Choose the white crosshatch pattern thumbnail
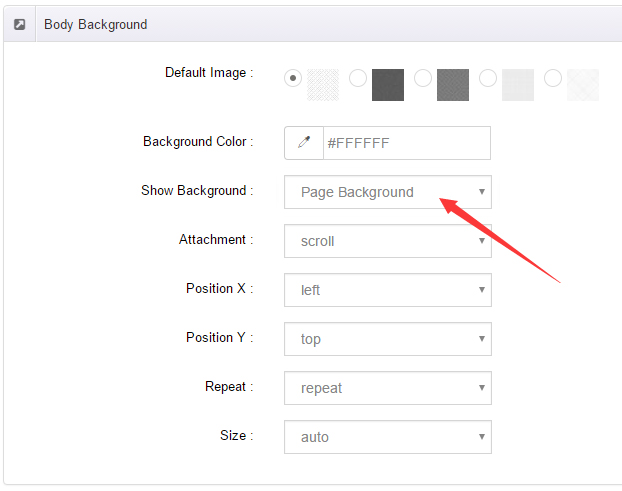Image resolution: width=622 pixels, height=491 pixels. point(323,85)
